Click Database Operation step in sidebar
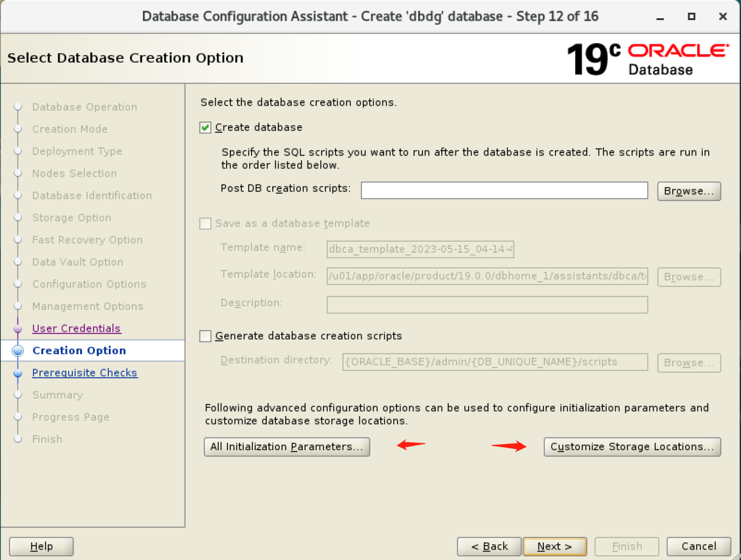The height and width of the screenshot is (560, 741). click(x=84, y=107)
